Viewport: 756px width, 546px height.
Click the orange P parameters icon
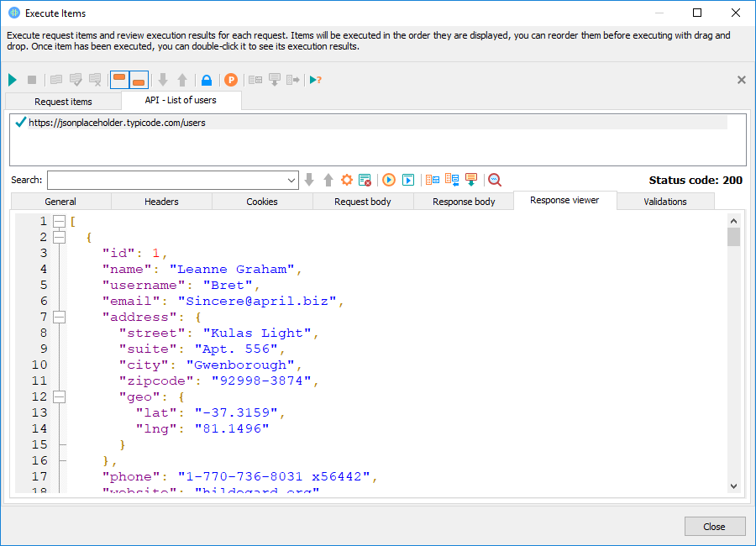(x=230, y=79)
